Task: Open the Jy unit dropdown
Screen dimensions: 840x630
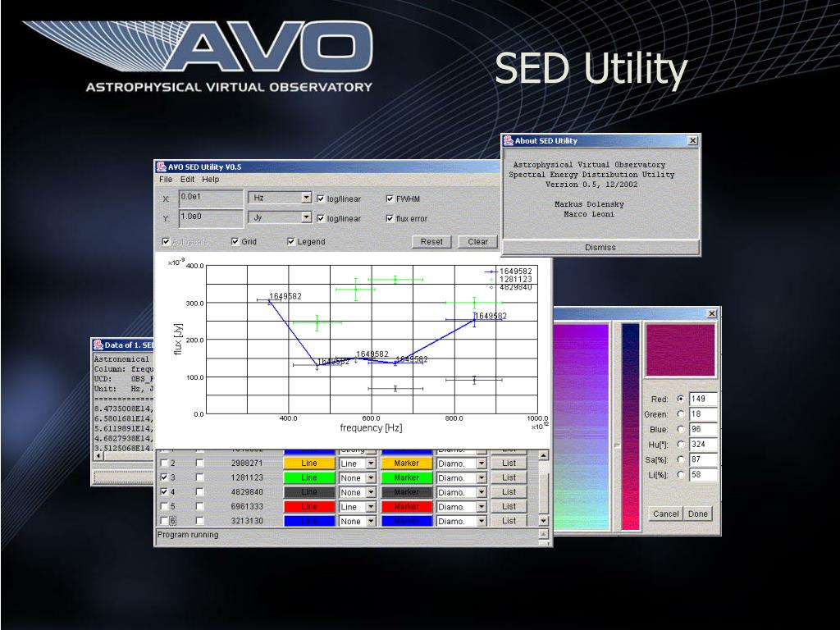Action: tap(306, 217)
